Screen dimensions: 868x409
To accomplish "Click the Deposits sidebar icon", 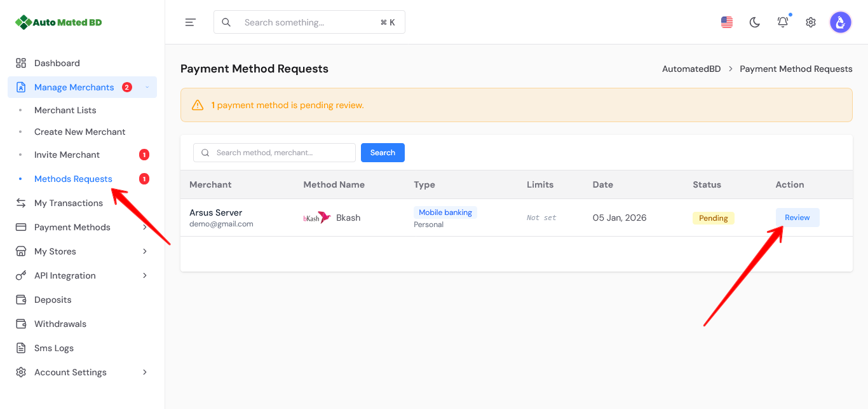I will [x=20, y=299].
